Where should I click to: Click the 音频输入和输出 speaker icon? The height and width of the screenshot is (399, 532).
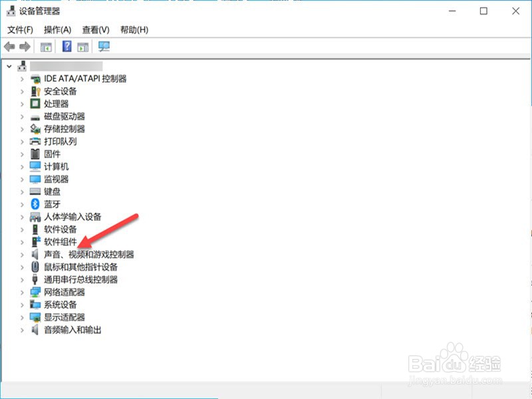coord(35,330)
